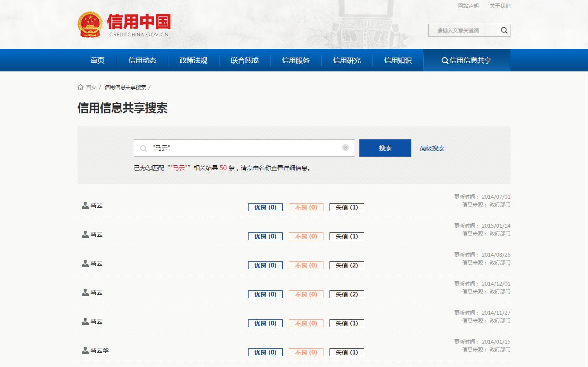Screen dimensions: 588x367
Task: Click the red result count 50
Action: (223, 168)
